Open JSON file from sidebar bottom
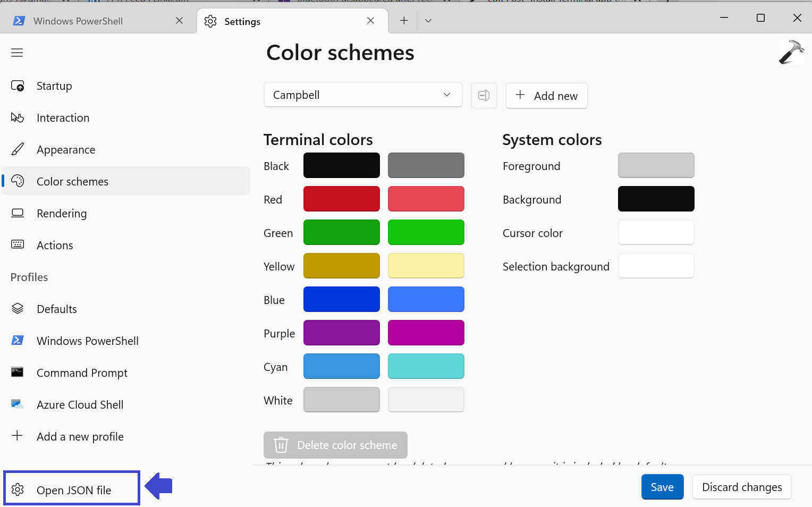Viewport: 812px width, 507px height. [x=73, y=490]
